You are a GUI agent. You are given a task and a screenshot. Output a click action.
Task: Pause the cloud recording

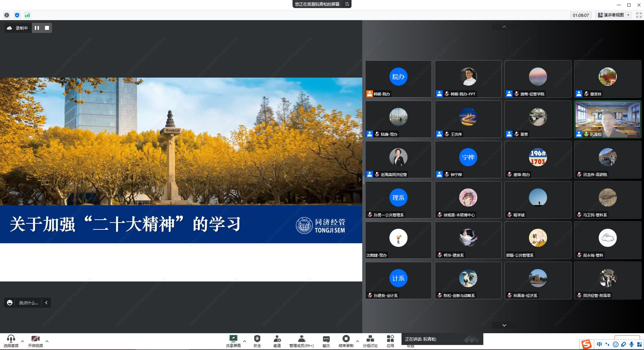pyautogui.click(x=37, y=28)
